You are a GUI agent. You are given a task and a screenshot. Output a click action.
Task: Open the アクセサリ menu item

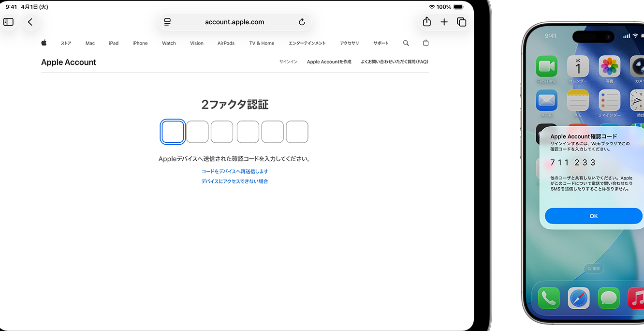pos(350,43)
